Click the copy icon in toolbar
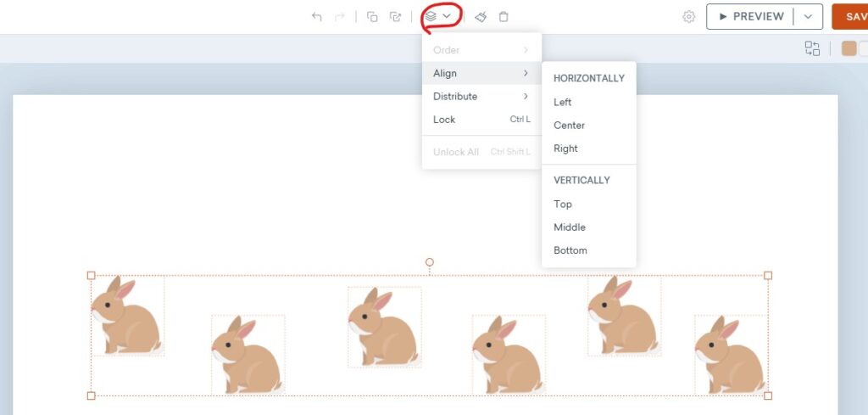This screenshot has height=415, width=868. [372, 17]
